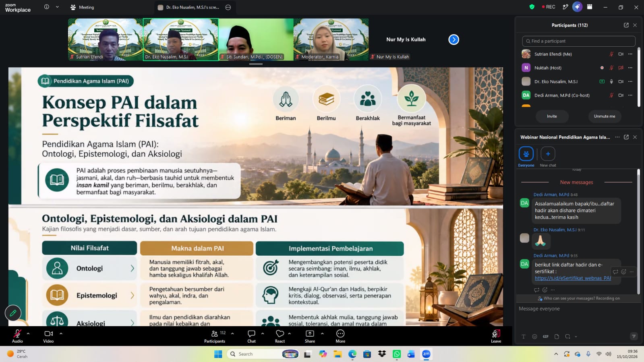The image size is (644, 362).
Task: Click the green encryption shield icon
Action: (532, 7)
